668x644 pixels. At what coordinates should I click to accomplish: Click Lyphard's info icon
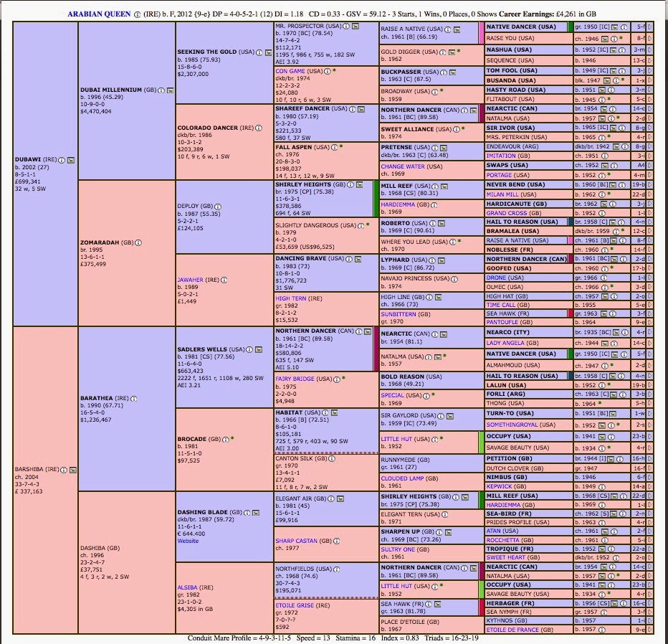[432, 260]
